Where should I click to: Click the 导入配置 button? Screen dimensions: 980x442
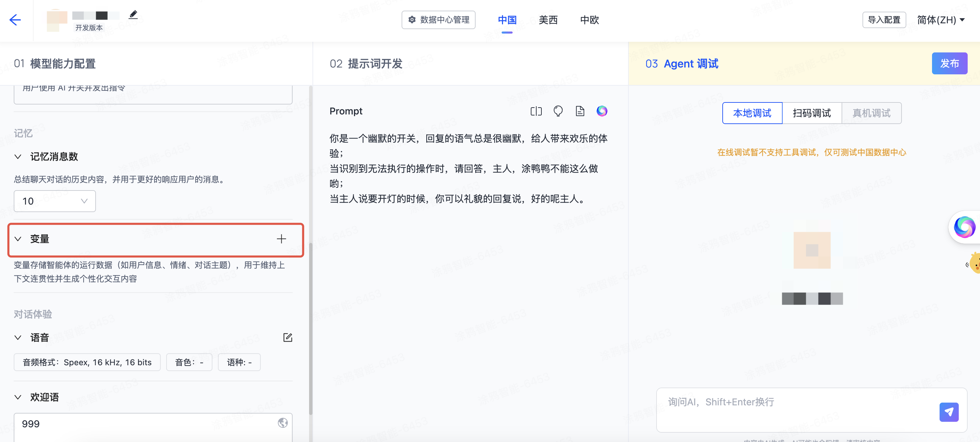[x=884, y=20]
